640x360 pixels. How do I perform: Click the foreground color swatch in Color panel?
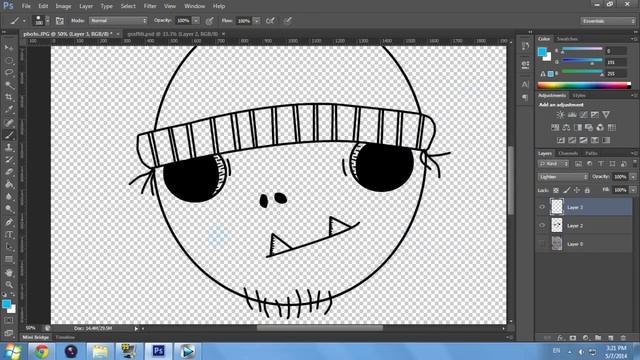point(542,52)
